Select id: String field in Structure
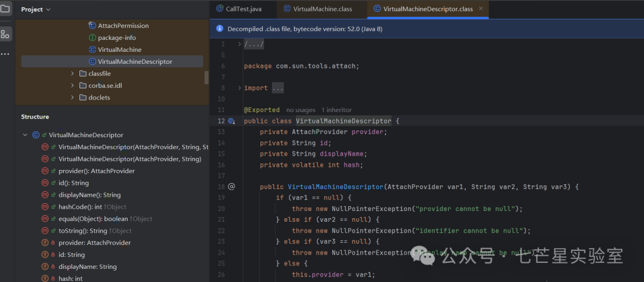644x282 pixels. click(72, 255)
